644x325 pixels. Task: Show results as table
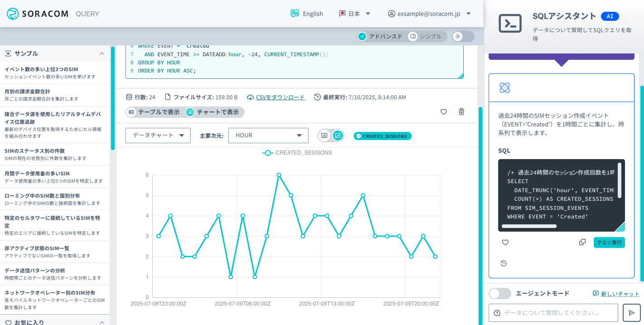click(153, 112)
